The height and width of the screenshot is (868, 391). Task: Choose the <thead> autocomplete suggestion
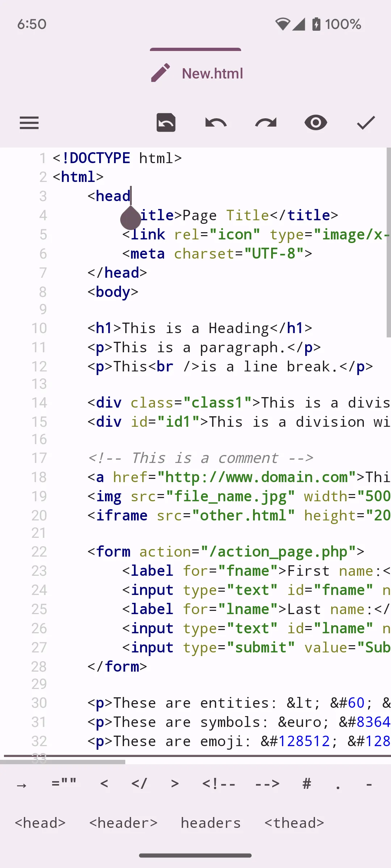(x=294, y=823)
